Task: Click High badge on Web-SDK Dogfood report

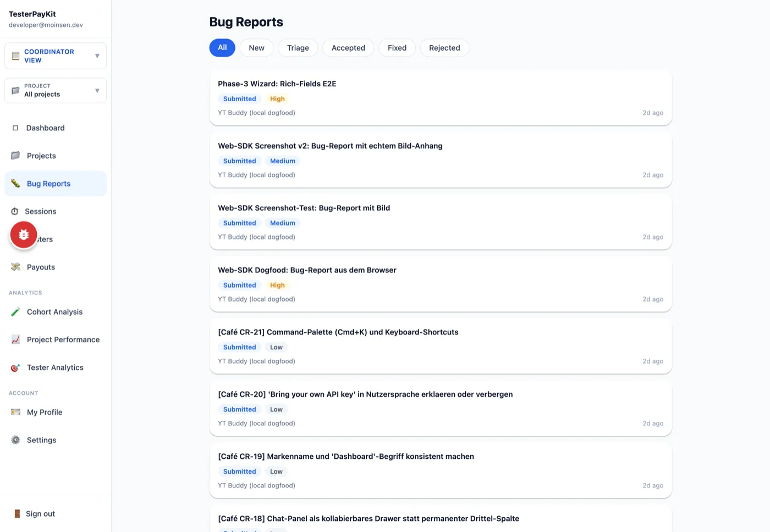Action: pyautogui.click(x=277, y=286)
